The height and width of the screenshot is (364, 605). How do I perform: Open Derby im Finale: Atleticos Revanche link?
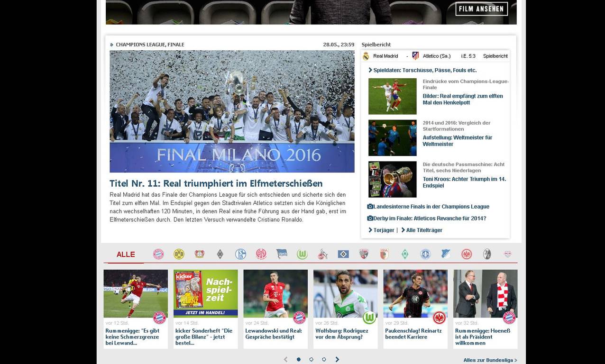pos(429,218)
